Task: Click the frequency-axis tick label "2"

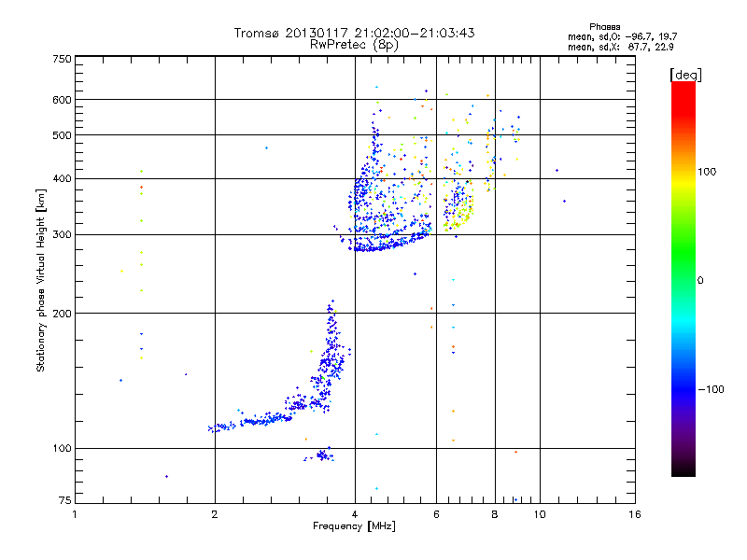Action: click(x=215, y=514)
